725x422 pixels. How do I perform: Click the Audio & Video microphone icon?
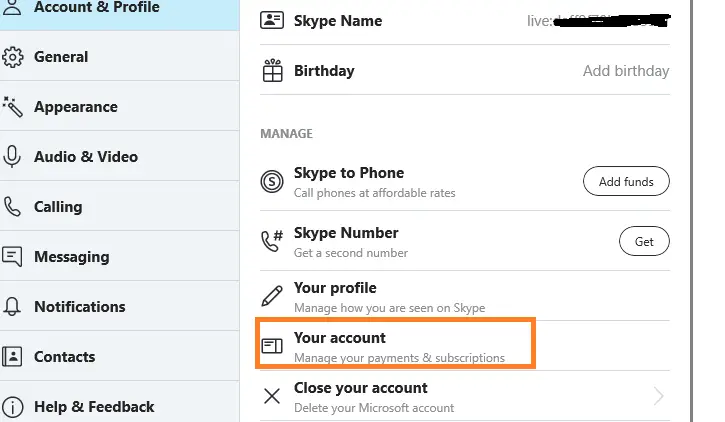tap(12, 157)
